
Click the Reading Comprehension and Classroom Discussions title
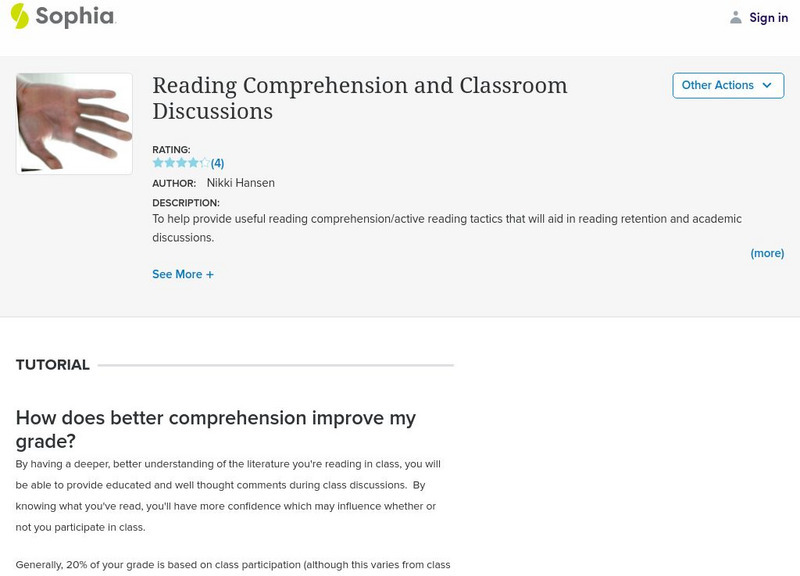(x=360, y=98)
